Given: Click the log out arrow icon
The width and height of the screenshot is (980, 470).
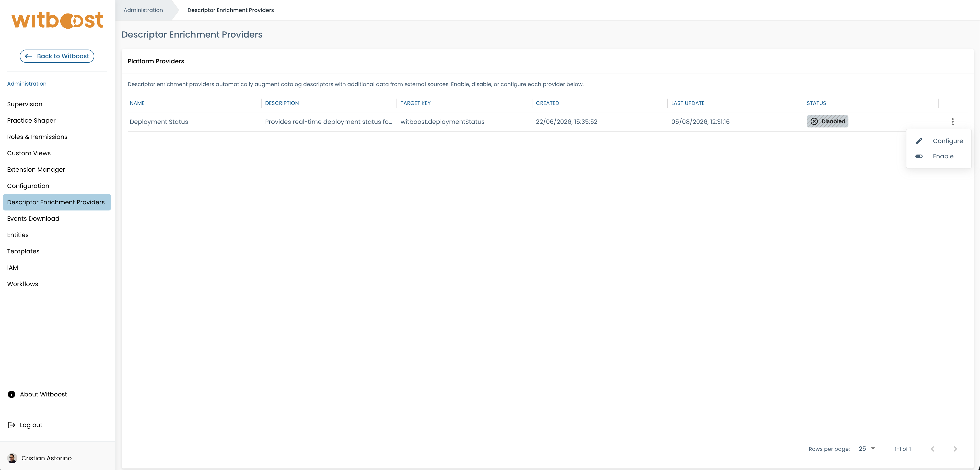Looking at the screenshot, I should pyautogui.click(x=11, y=425).
